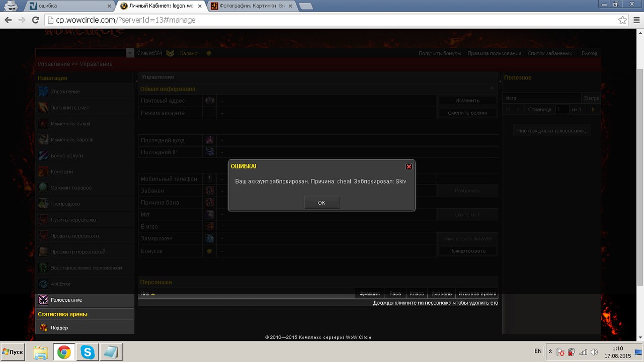Bookmark this page with the star icon

[x=622, y=20]
